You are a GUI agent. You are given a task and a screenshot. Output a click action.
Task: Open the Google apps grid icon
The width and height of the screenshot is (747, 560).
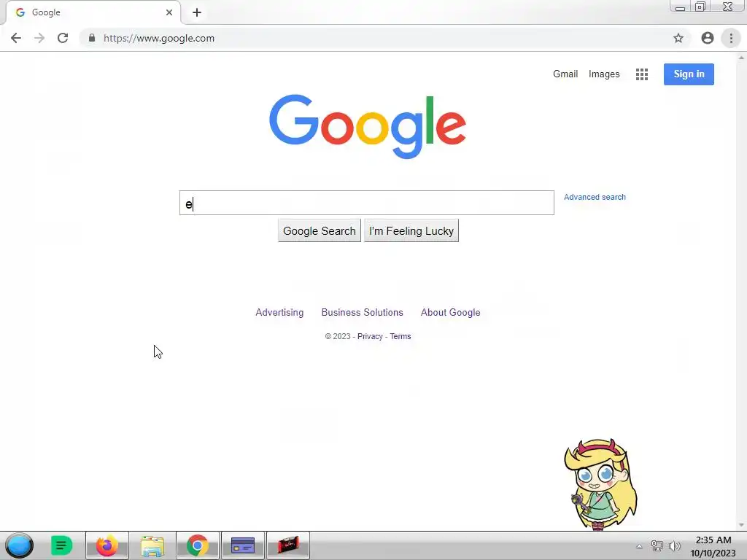[642, 74]
